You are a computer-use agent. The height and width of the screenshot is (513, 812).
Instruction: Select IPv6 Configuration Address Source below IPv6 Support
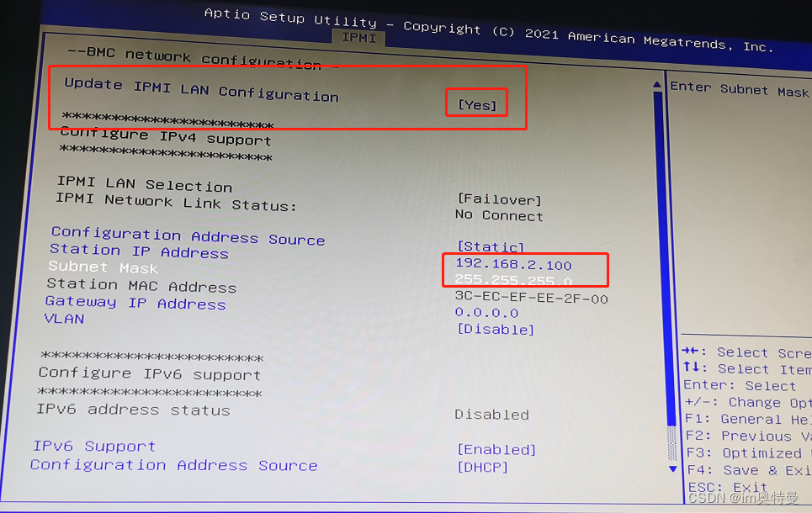click(173, 465)
